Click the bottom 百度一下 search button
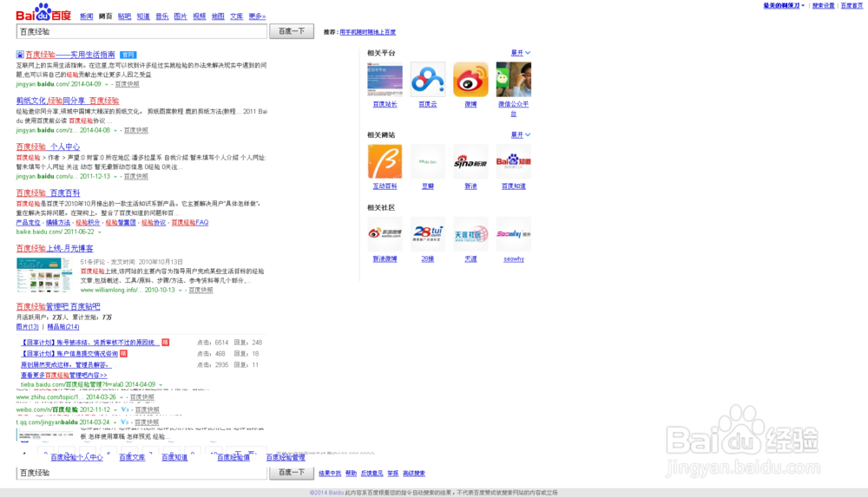The image size is (868, 497). 292,473
